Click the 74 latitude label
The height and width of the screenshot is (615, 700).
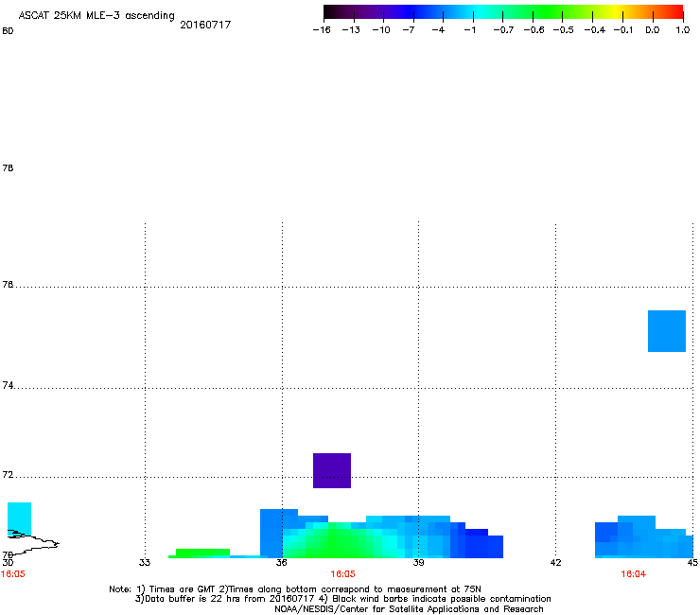8,385
